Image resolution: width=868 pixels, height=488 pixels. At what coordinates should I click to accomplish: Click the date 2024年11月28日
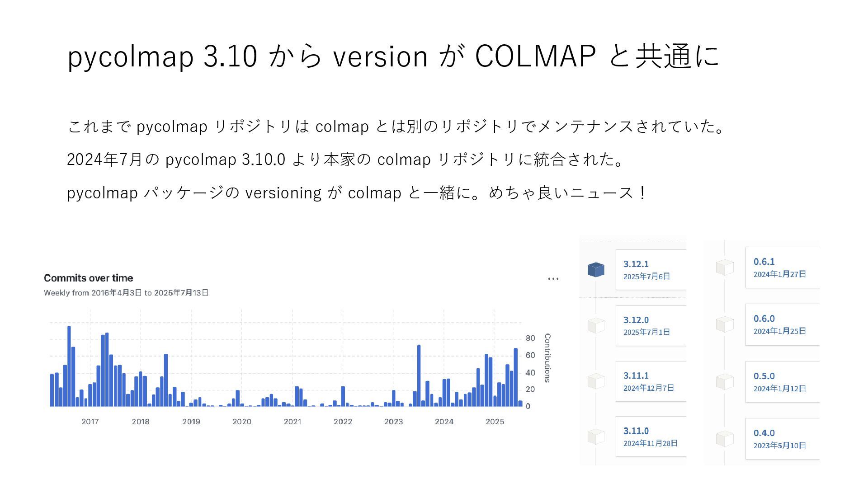coord(650,443)
